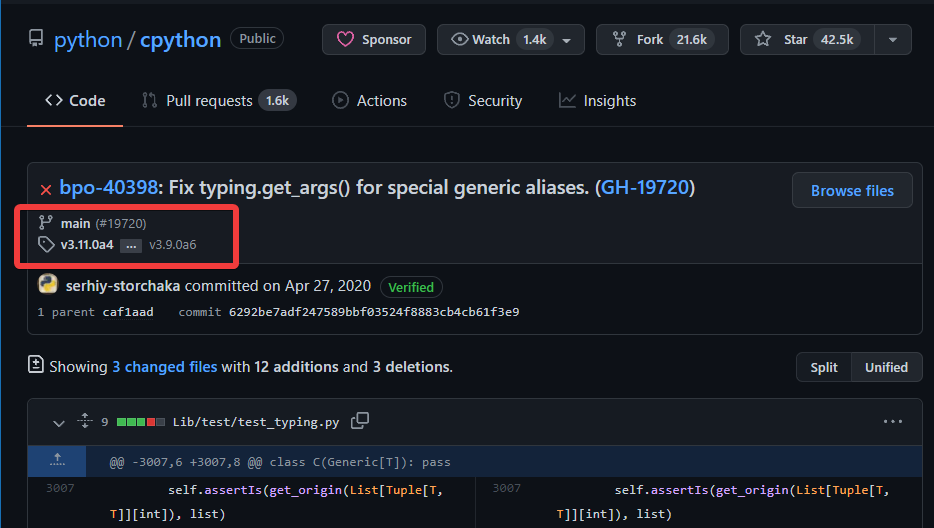Image resolution: width=934 pixels, height=528 pixels.
Task: Click Browse files button
Action: (852, 191)
